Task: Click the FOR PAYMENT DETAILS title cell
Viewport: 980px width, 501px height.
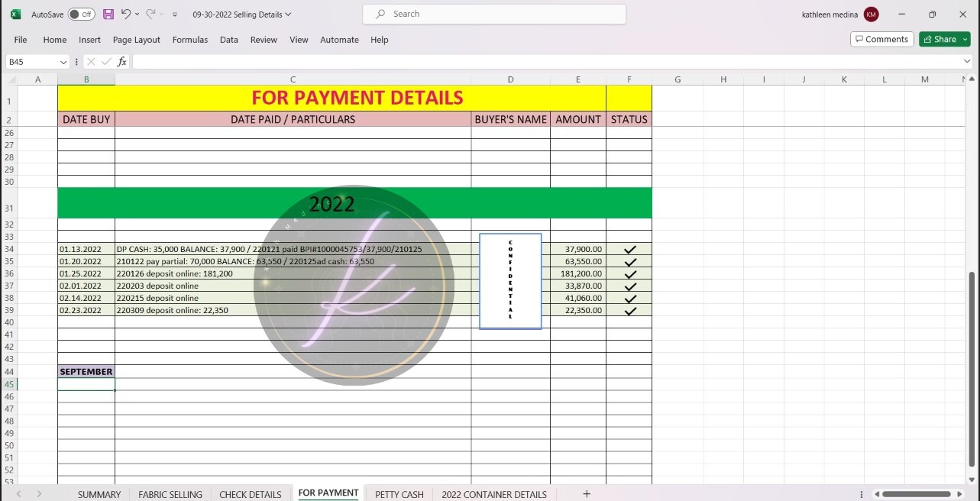Action: coord(332,98)
